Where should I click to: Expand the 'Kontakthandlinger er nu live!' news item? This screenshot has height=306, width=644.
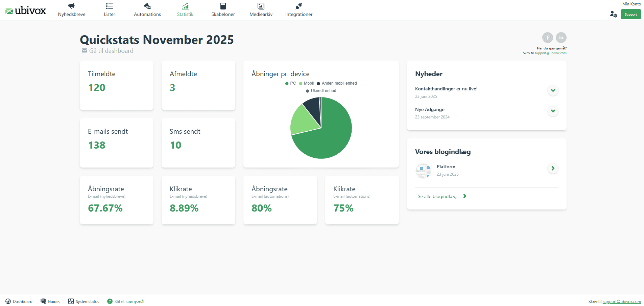click(x=553, y=90)
